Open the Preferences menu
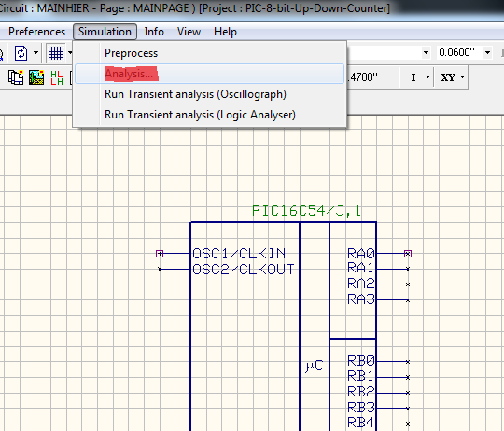 click(x=36, y=32)
